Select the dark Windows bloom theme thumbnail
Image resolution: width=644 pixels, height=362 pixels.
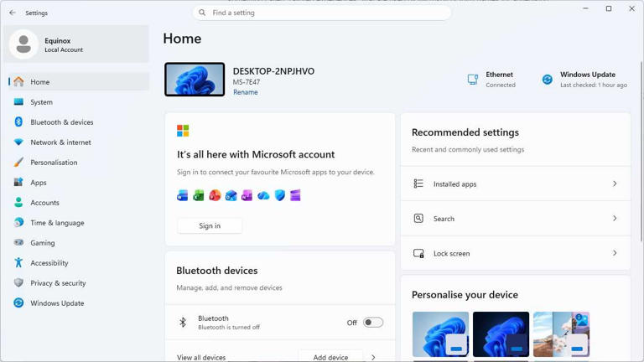click(x=501, y=334)
